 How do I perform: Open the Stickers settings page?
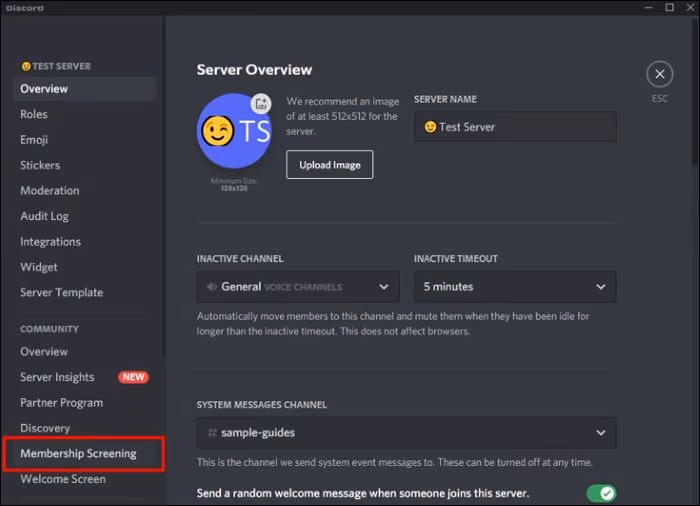(40, 165)
